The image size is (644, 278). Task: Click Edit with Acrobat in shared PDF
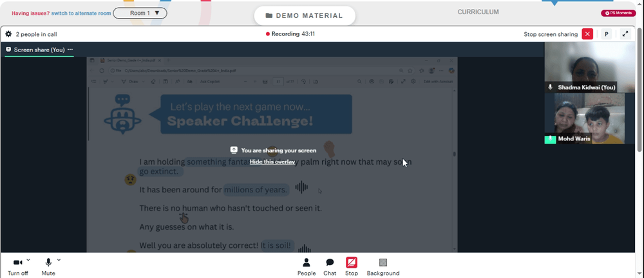(438, 81)
